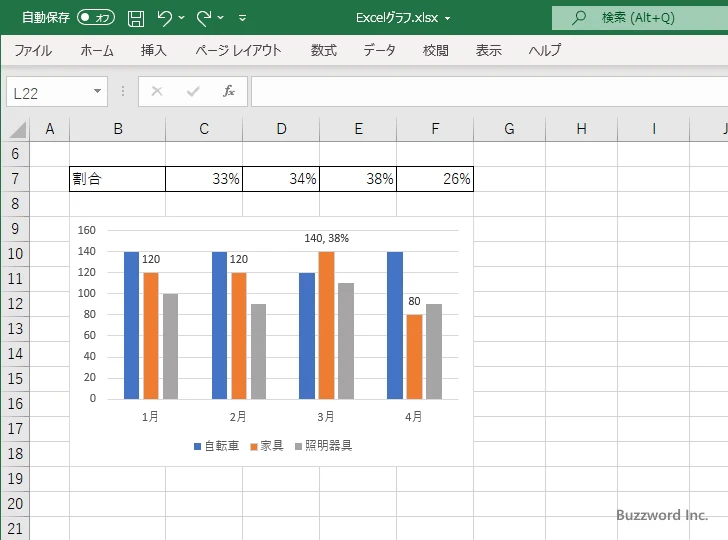Open the Redo history dropdown arrow
Image resolution: width=728 pixels, height=540 pixels.
pyautogui.click(x=221, y=18)
